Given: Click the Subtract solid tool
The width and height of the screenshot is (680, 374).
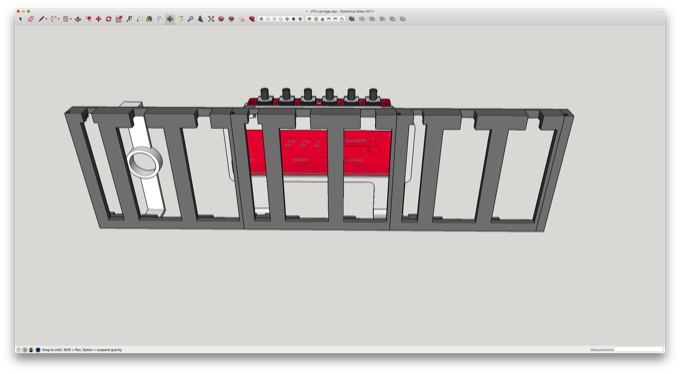Looking at the screenshot, I should 382,19.
